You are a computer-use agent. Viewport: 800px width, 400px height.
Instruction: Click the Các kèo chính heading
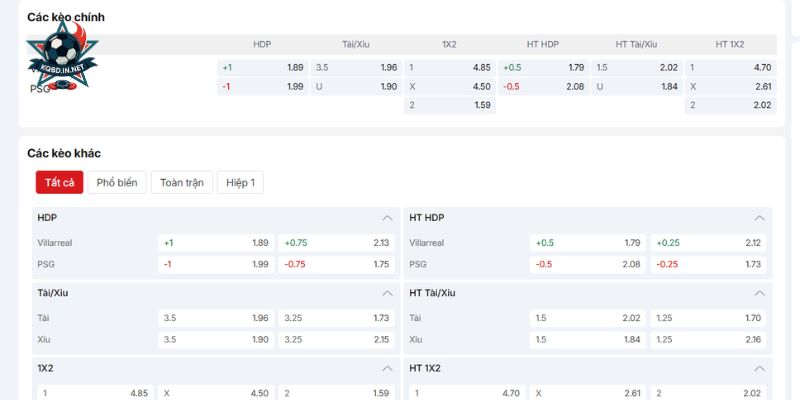pos(66,17)
